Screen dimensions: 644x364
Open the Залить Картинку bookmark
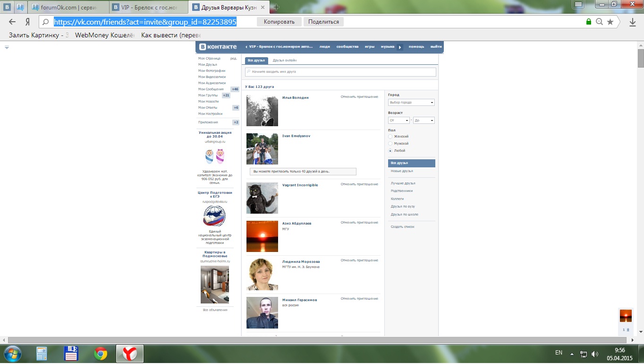coord(39,35)
